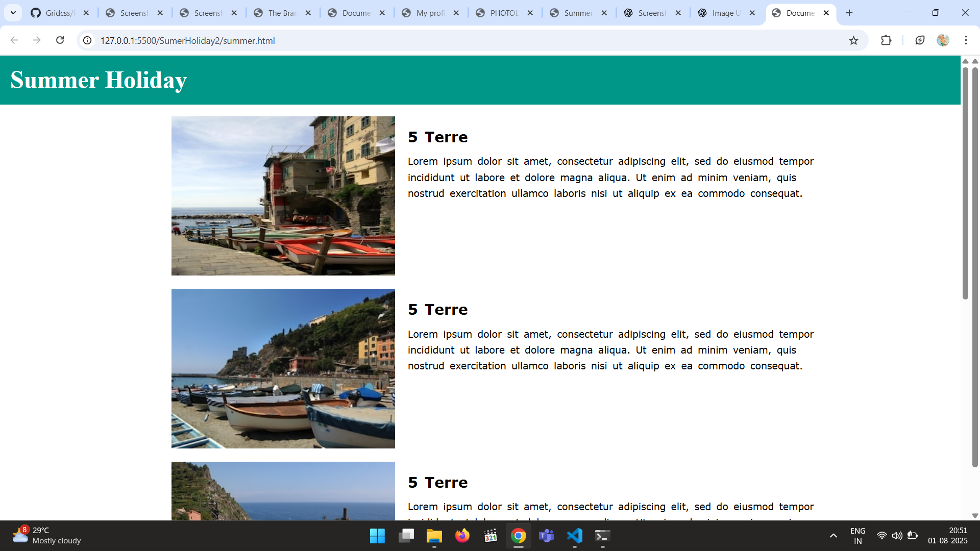The image size is (980, 551).
Task: Open Windows Start menu
Action: [377, 536]
